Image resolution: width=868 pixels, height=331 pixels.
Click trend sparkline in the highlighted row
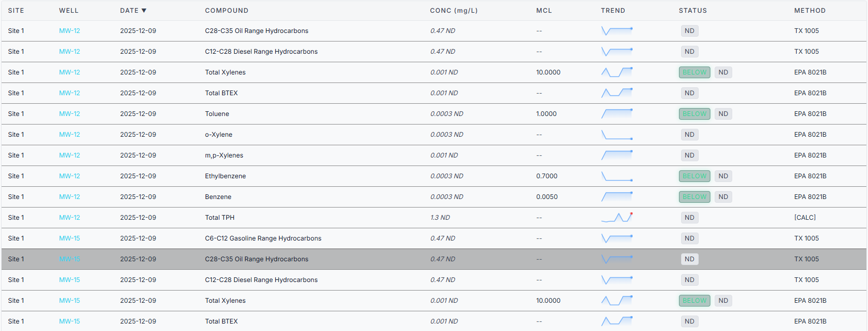point(617,259)
